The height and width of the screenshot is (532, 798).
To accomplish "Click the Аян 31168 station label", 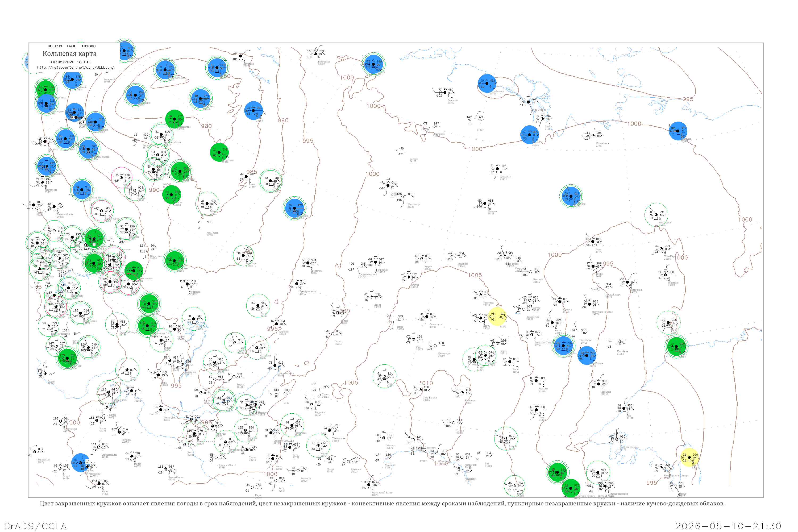I will click(x=630, y=417).
